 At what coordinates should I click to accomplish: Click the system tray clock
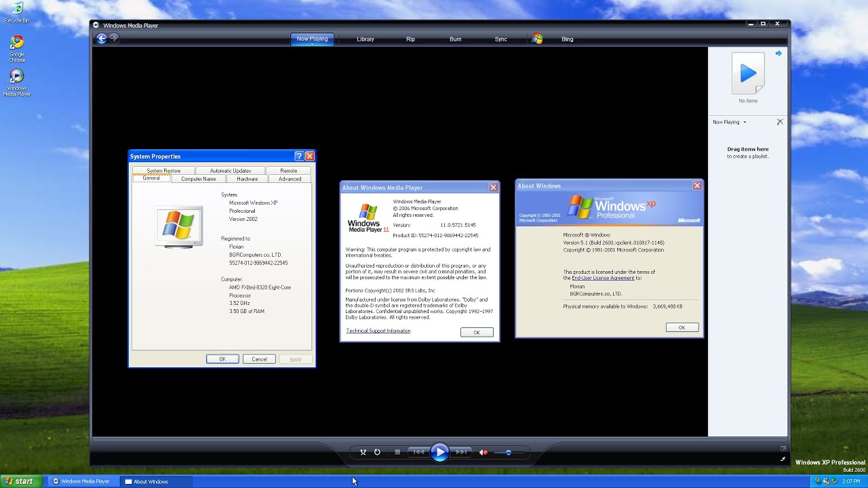click(851, 481)
